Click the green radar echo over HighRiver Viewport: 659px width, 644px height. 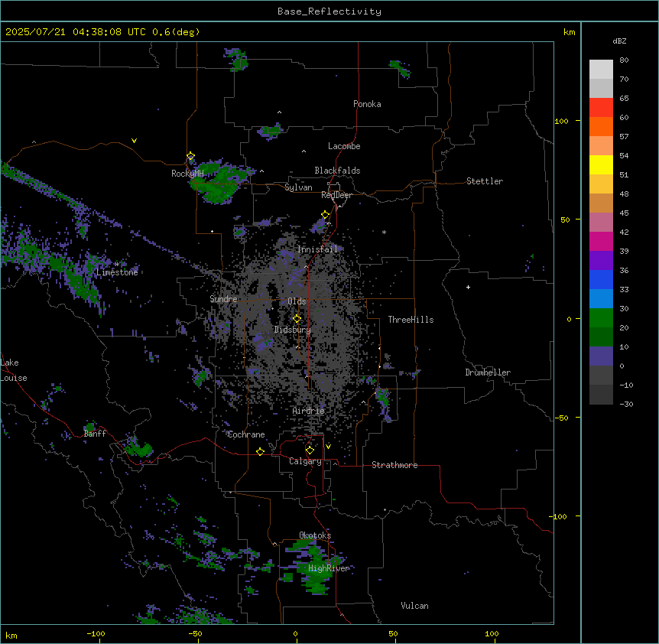coord(314,567)
